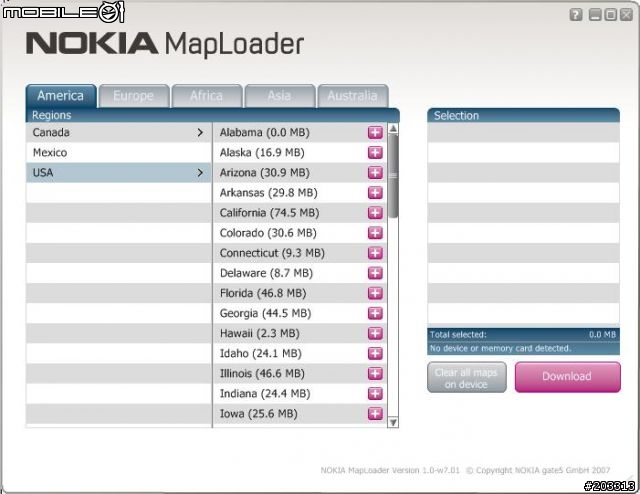Image resolution: width=640 pixels, height=494 pixels.
Task: Minimize the MapLoader window
Action: pos(595,15)
